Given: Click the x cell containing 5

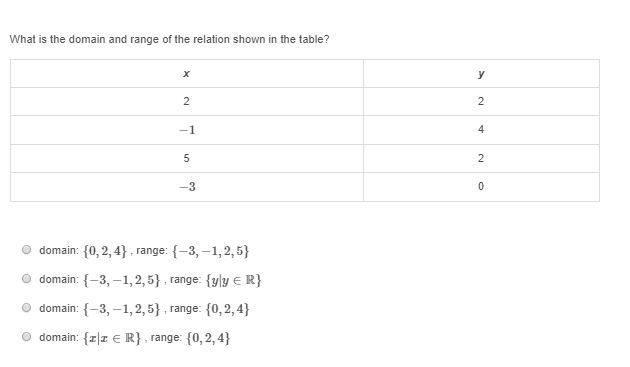Looking at the screenshot, I should coord(187,159).
